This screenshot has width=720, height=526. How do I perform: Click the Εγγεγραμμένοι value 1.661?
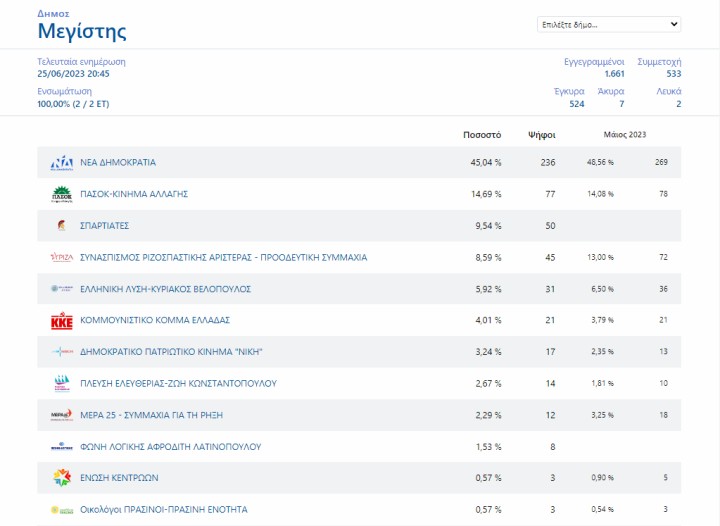click(x=614, y=74)
